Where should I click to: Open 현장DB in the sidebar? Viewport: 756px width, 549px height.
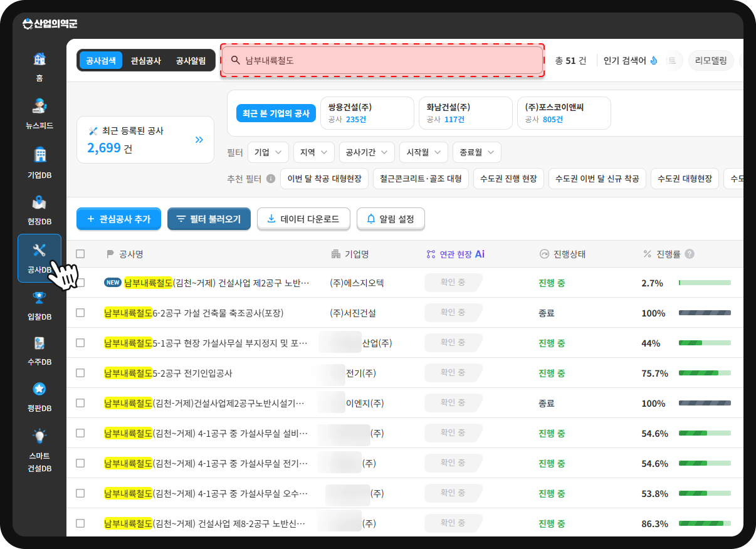pyautogui.click(x=39, y=209)
